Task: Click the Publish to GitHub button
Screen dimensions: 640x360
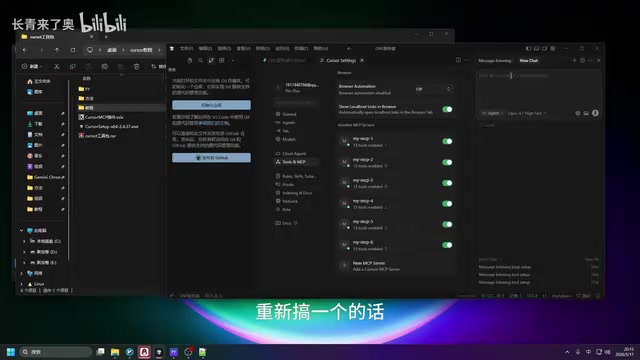Action: (211, 158)
